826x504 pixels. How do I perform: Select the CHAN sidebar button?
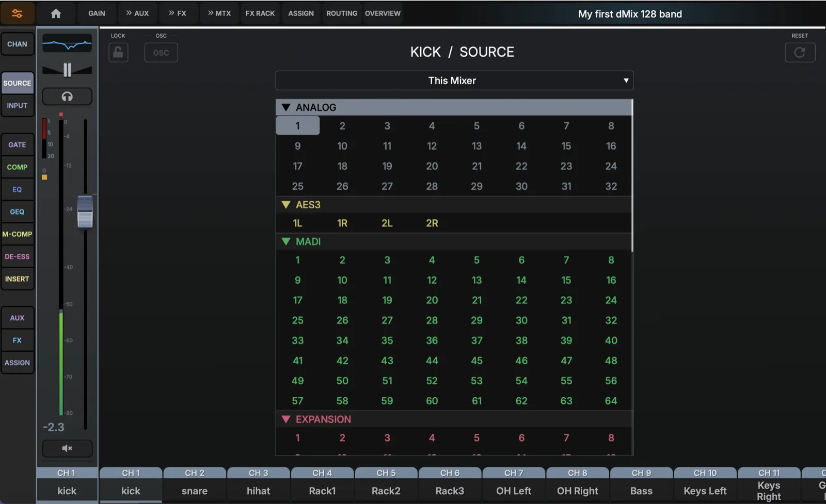[x=17, y=44]
